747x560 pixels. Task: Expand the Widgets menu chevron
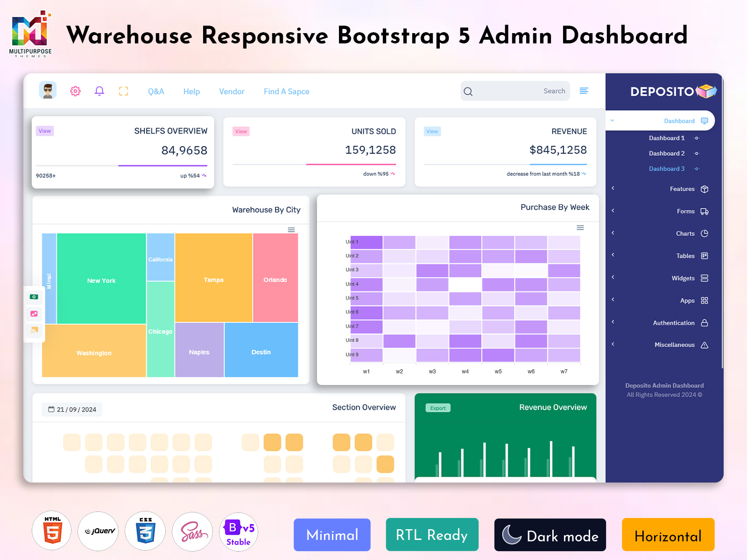[613, 278]
